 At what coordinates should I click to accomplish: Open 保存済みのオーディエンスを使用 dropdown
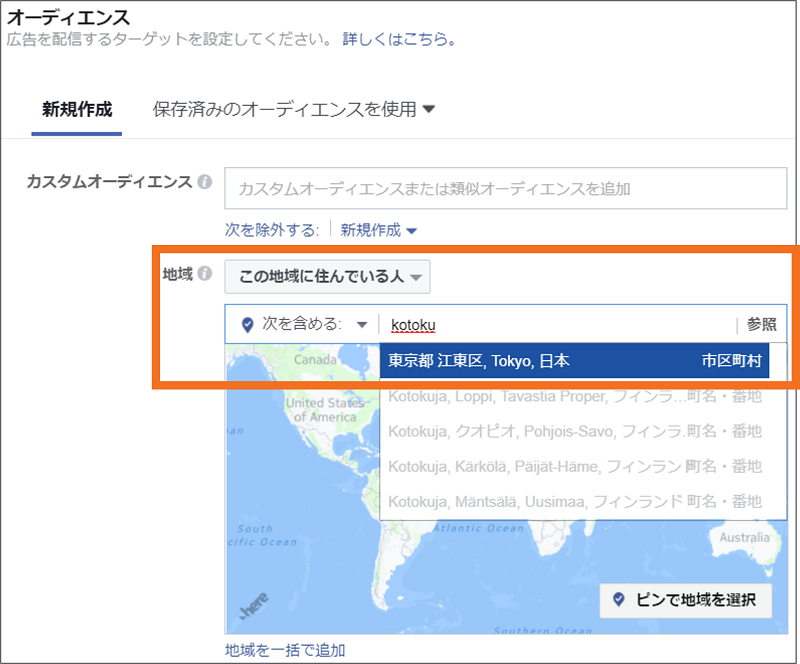pos(293,109)
